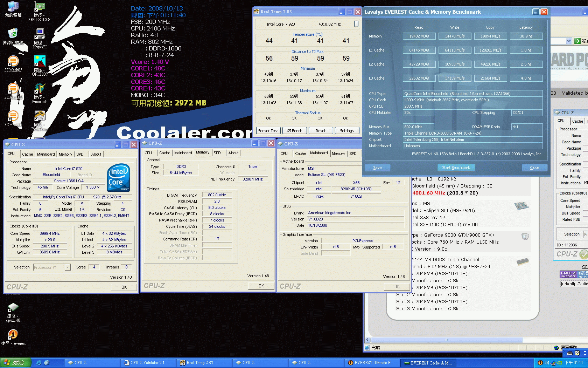This screenshot has width=588, height=368.
Task: Click the network (網際網路) zone icon in the browser status bar
Action: (x=556, y=348)
